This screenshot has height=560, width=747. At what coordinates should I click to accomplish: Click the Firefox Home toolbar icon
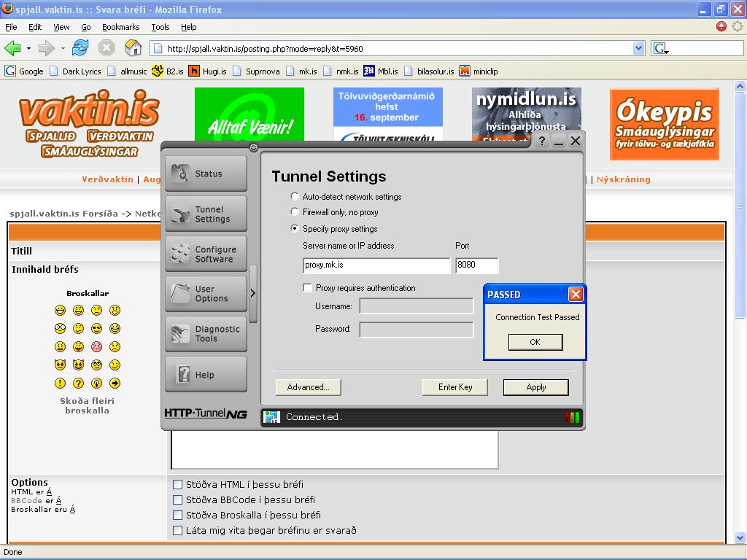(x=133, y=48)
